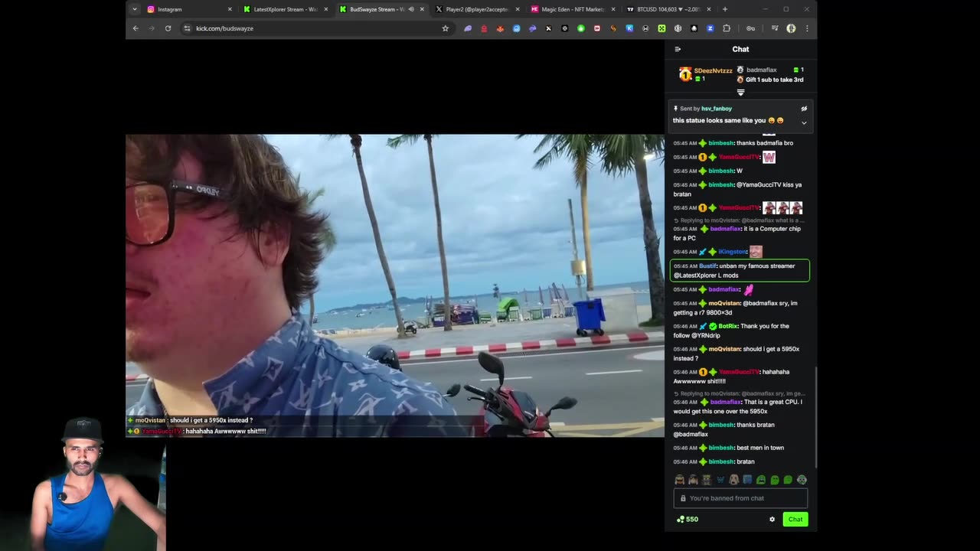
Task: Click the chat panel scrollbar
Action: click(x=816, y=417)
